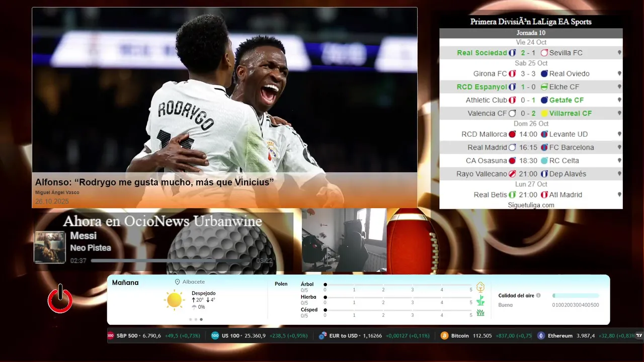644x362 pixels.
Task: Open location pin for RCD Mallorca vs Levante
Action: point(619,134)
